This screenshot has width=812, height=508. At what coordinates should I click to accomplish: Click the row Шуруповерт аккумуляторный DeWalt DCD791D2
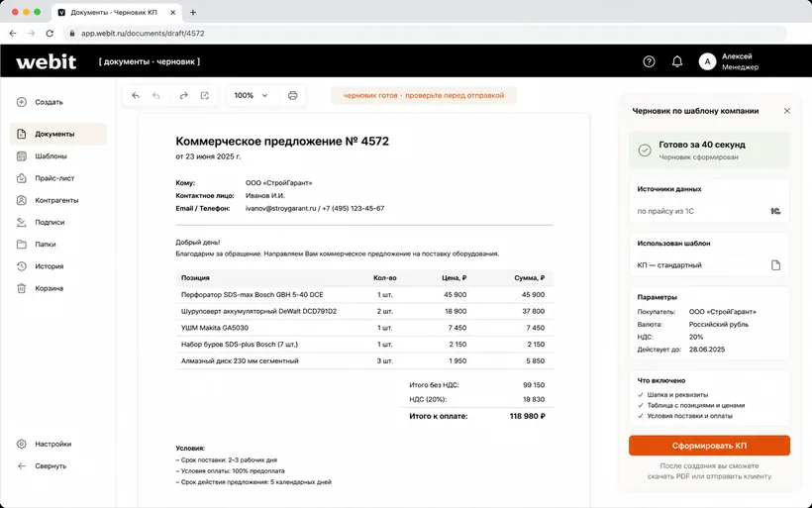[364, 311]
